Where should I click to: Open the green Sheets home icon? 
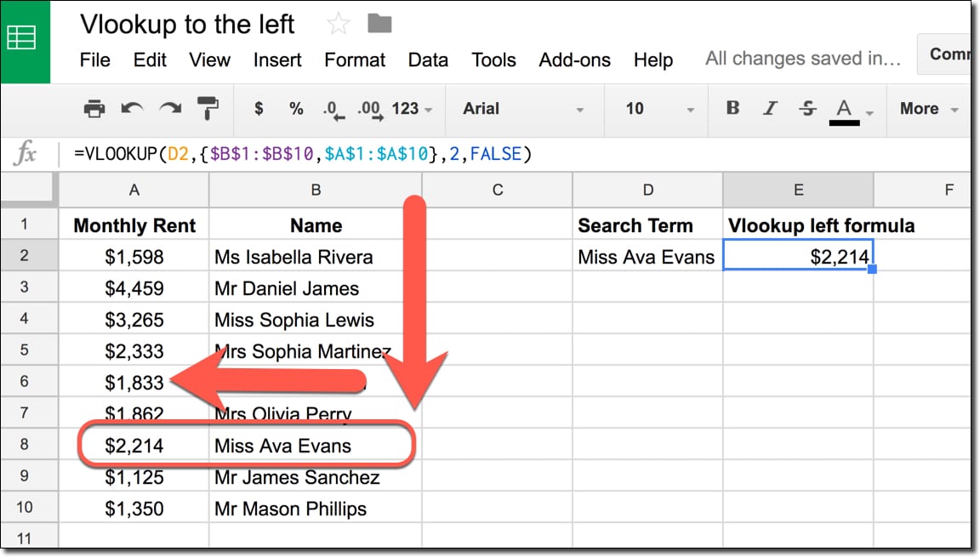24,38
